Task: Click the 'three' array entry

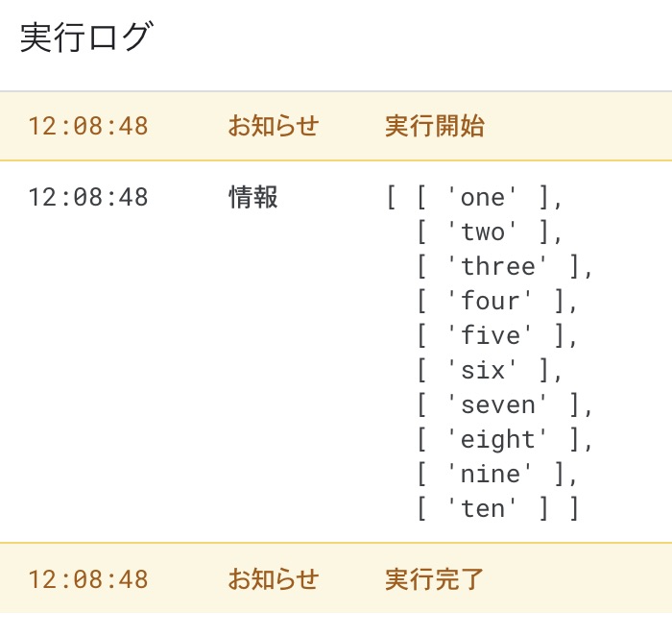Action: click(497, 267)
